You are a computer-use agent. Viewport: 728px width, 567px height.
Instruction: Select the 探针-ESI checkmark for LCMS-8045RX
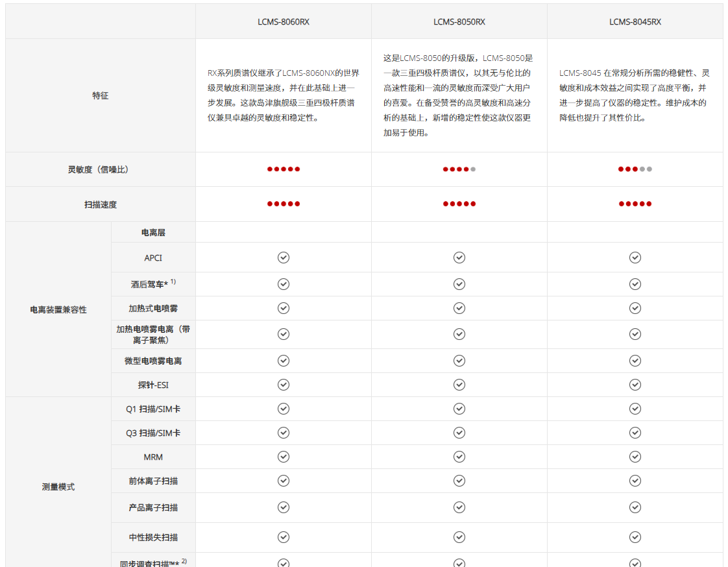coord(635,385)
